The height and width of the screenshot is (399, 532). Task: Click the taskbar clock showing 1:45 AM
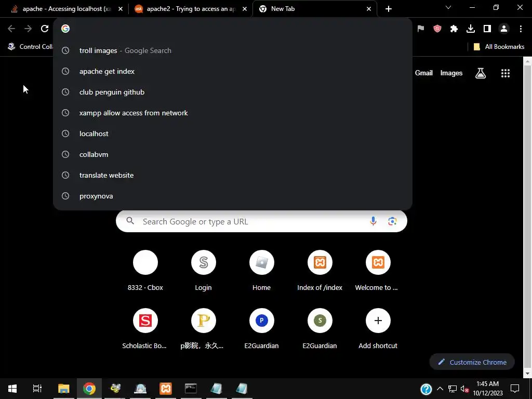point(487,389)
